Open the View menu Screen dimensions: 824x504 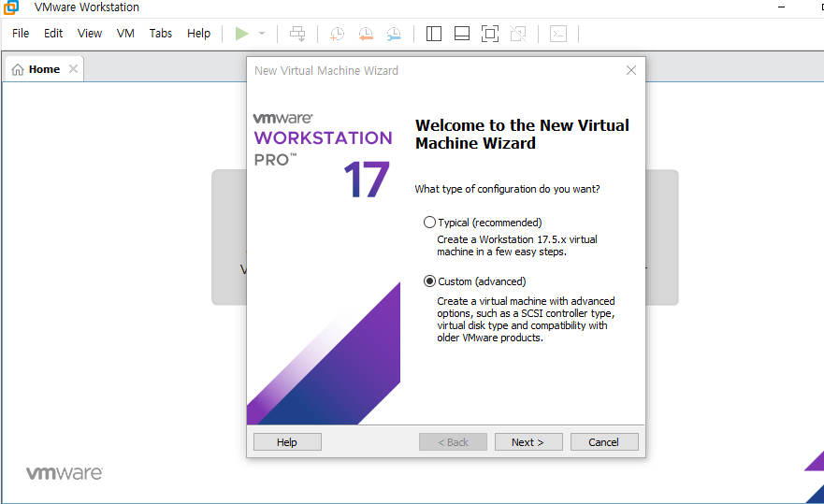90,33
